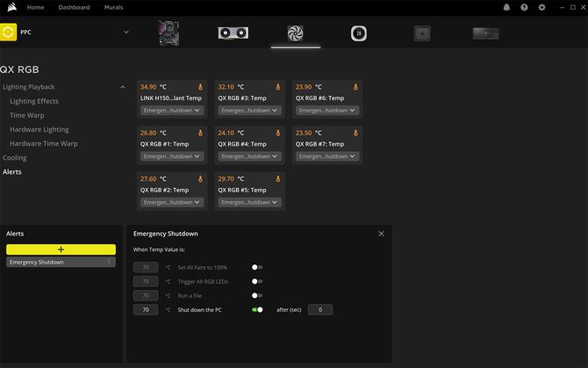The height and width of the screenshot is (368, 588).
Task: Open alert dropdown for QX RGB #7 Temp
Action: [327, 156]
